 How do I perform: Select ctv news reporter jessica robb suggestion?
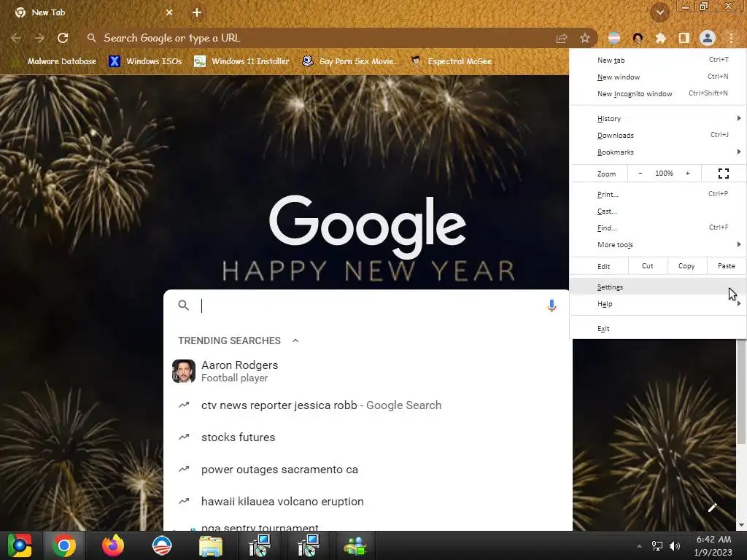(368, 405)
